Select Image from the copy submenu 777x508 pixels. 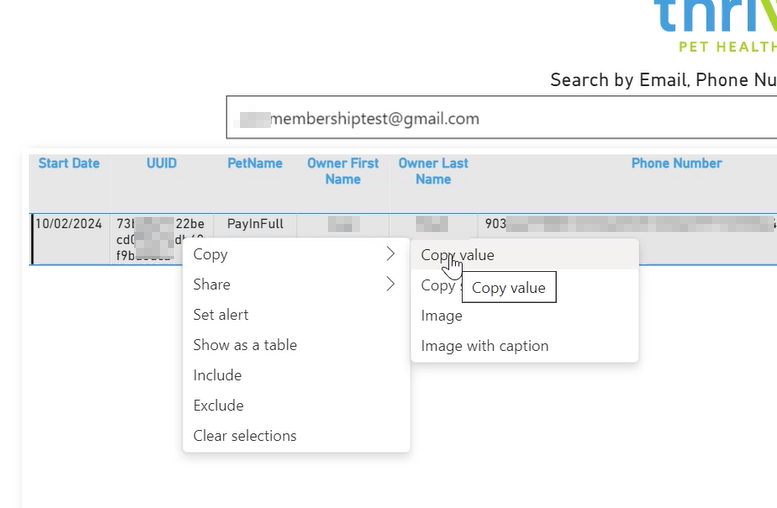click(x=442, y=316)
